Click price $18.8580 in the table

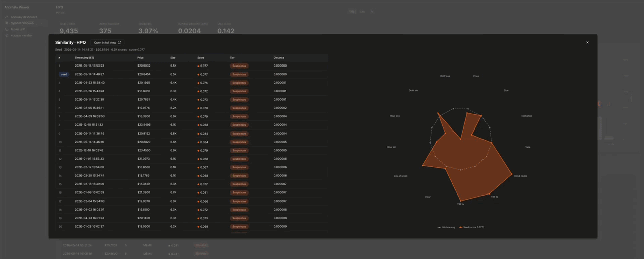click(143, 167)
